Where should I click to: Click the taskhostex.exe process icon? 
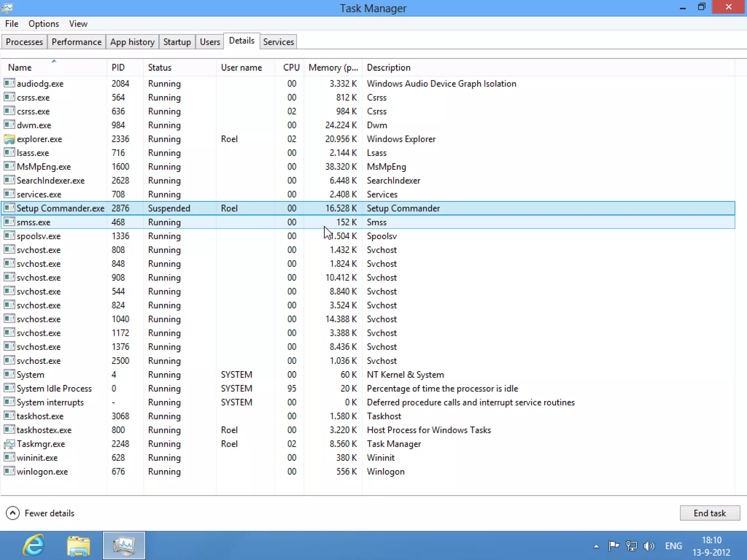9,429
